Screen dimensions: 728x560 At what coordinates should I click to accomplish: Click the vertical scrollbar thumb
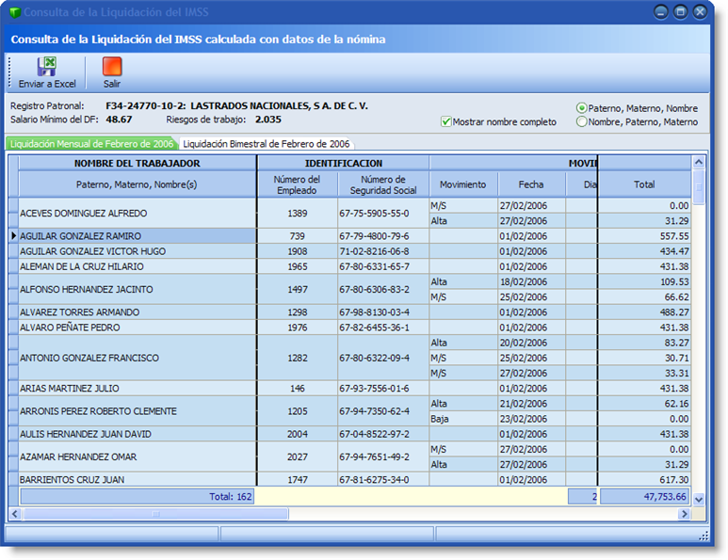(x=698, y=187)
